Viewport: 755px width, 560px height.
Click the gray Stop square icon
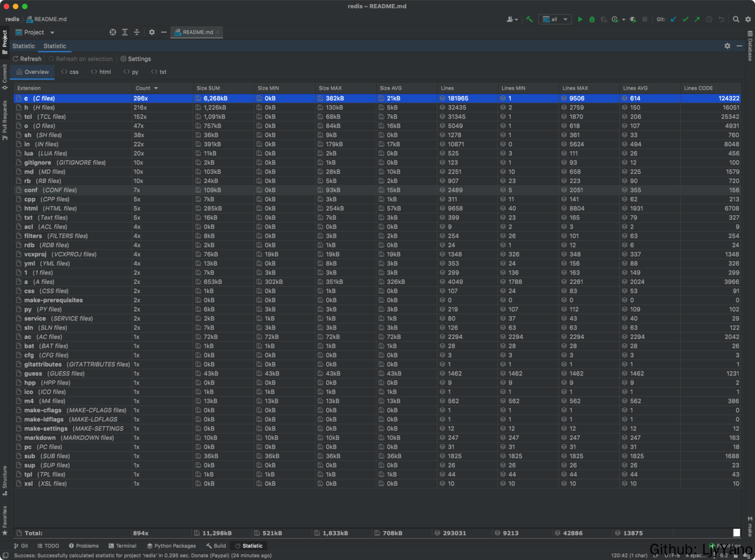point(645,19)
